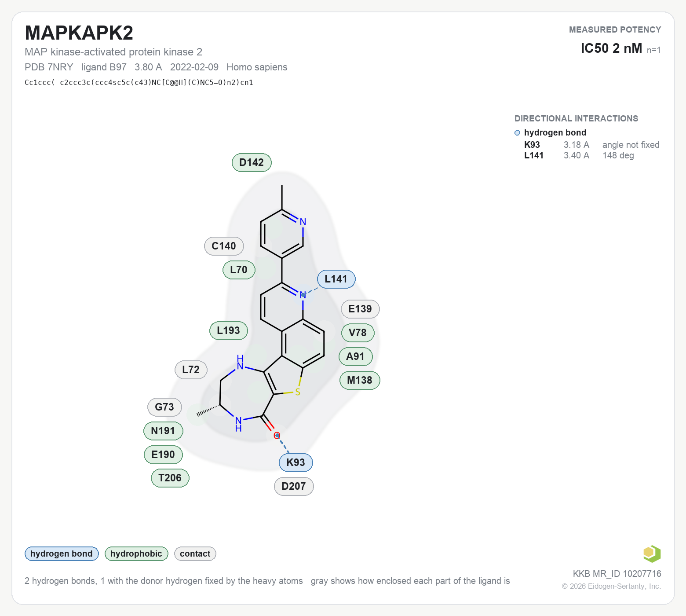The height and width of the screenshot is (616, 686).
Task: Click the 2022-02-09 date text
Action: (x=194, y=67)
